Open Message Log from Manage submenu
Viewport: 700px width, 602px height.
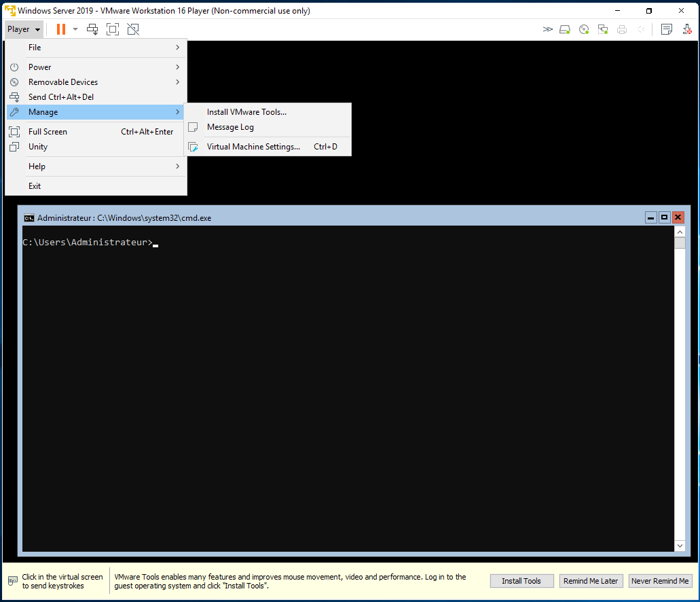coord(268,127)
